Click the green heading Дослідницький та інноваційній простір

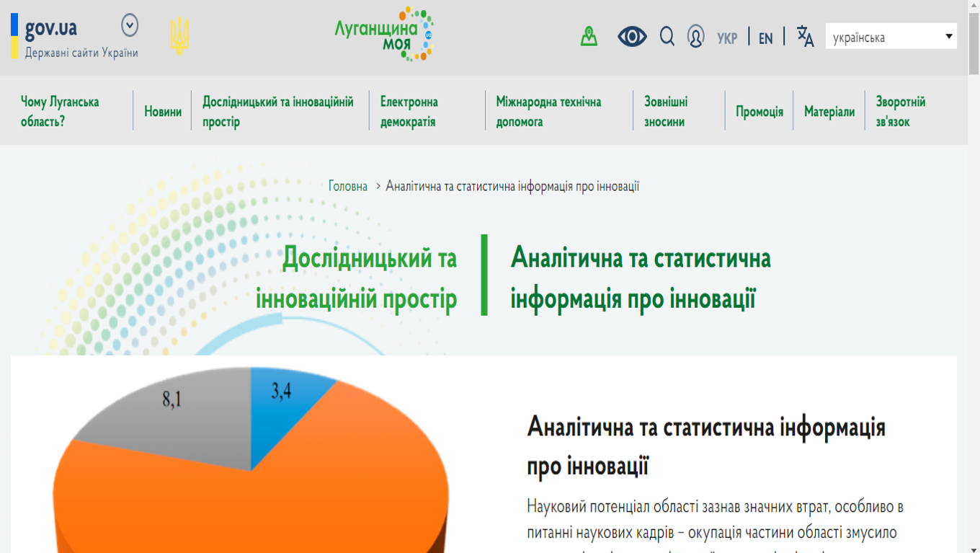pyautogui.click(x=357, y=278)
